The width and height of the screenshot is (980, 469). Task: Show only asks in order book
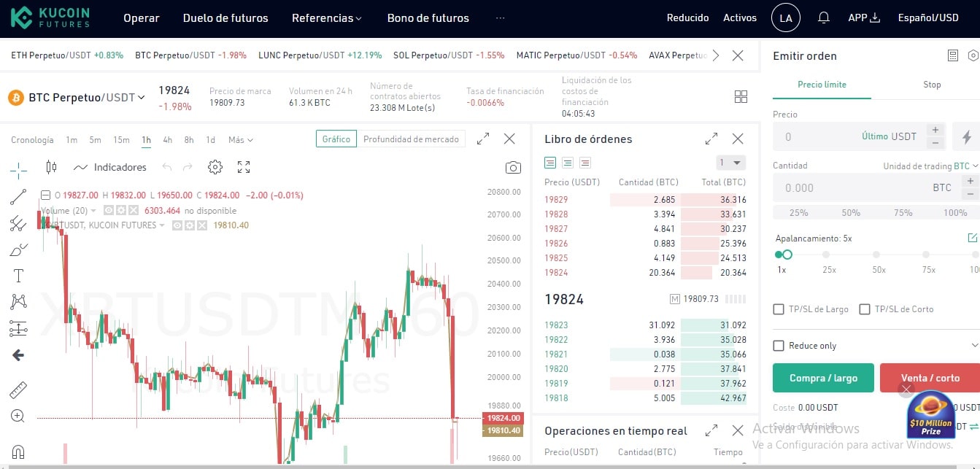tap(584, 163)
